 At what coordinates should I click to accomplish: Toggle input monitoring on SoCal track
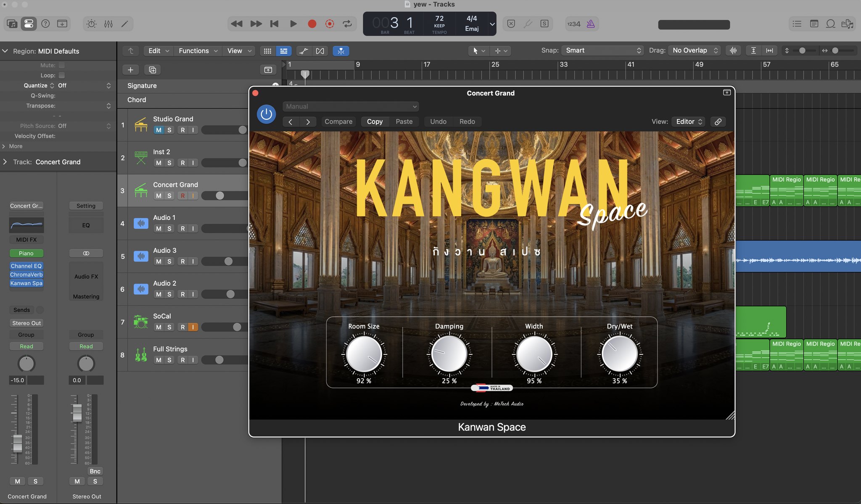coord(193,327)
